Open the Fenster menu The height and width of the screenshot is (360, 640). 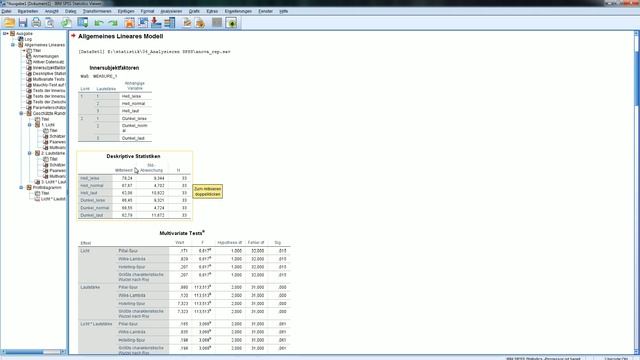[x=265, y=11]
